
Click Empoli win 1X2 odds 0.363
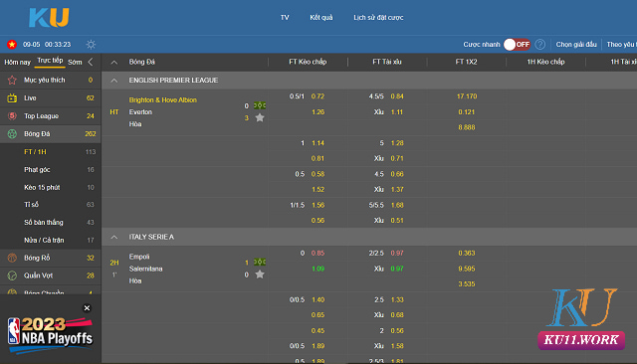[x=467, y=254]
